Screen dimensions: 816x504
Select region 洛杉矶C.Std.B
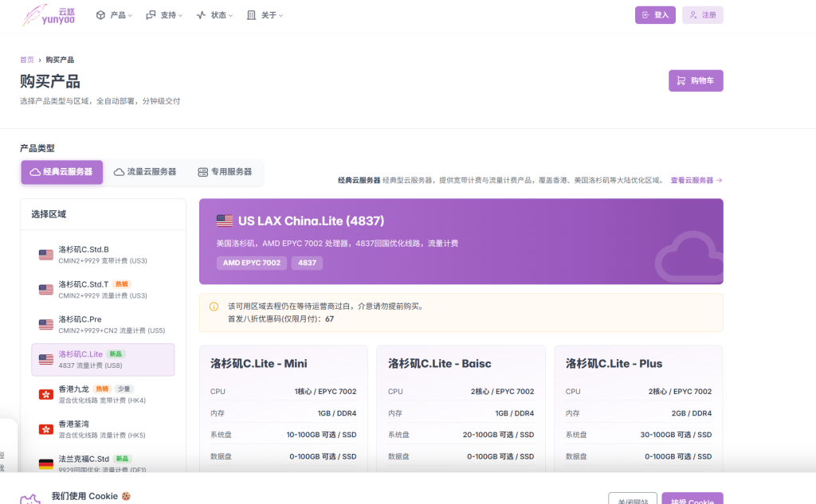[103, 255]
